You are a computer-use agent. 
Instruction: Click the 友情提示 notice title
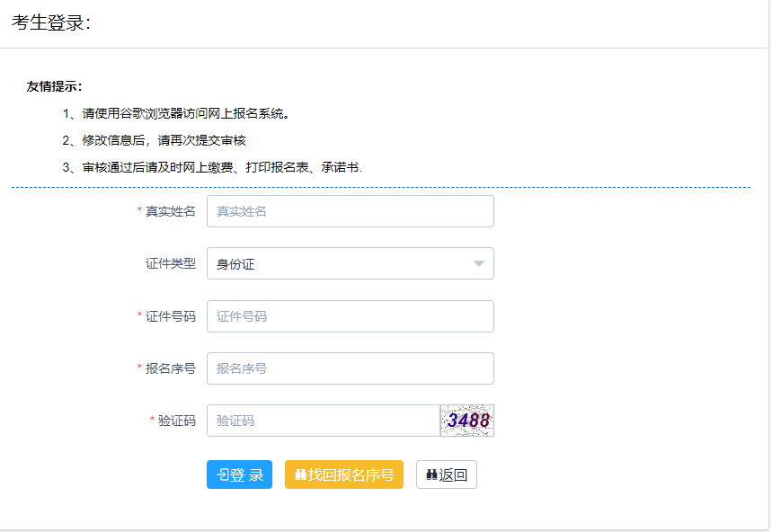point(55,86)
